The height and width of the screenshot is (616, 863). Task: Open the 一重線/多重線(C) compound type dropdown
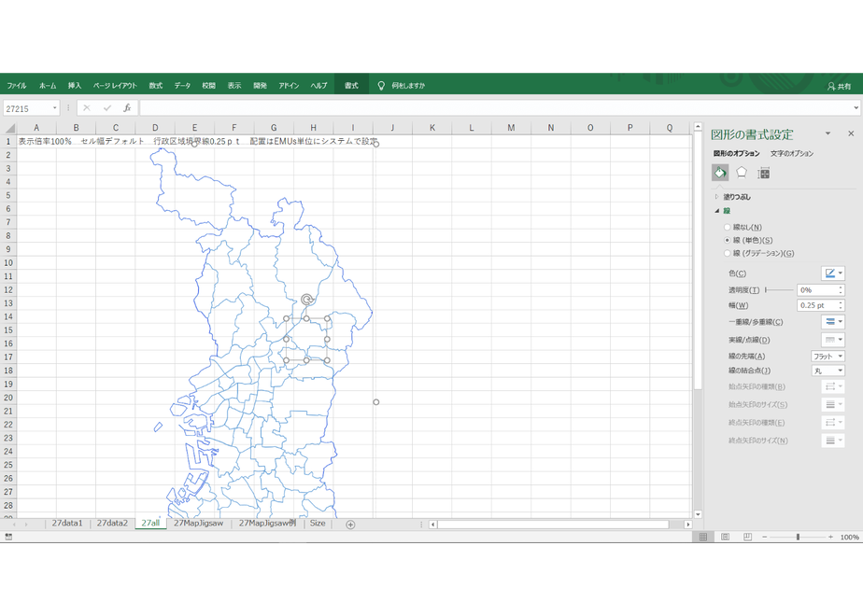point(833,322)
